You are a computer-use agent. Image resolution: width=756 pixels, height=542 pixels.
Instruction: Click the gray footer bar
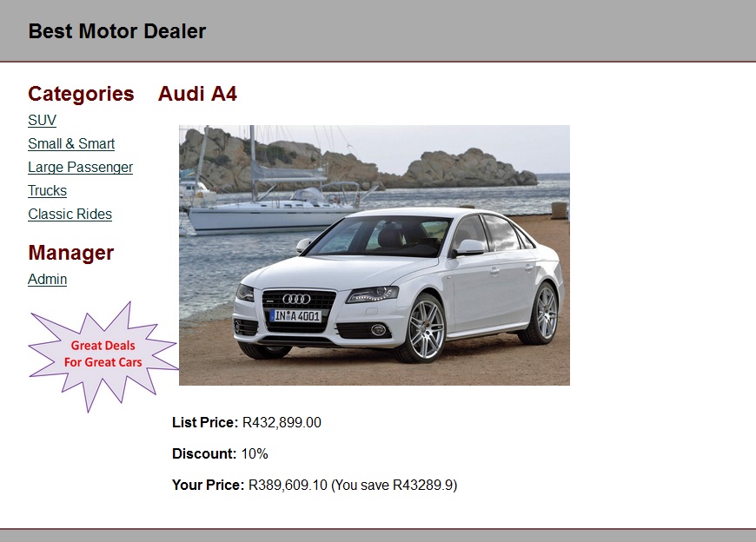pos(378,535)
